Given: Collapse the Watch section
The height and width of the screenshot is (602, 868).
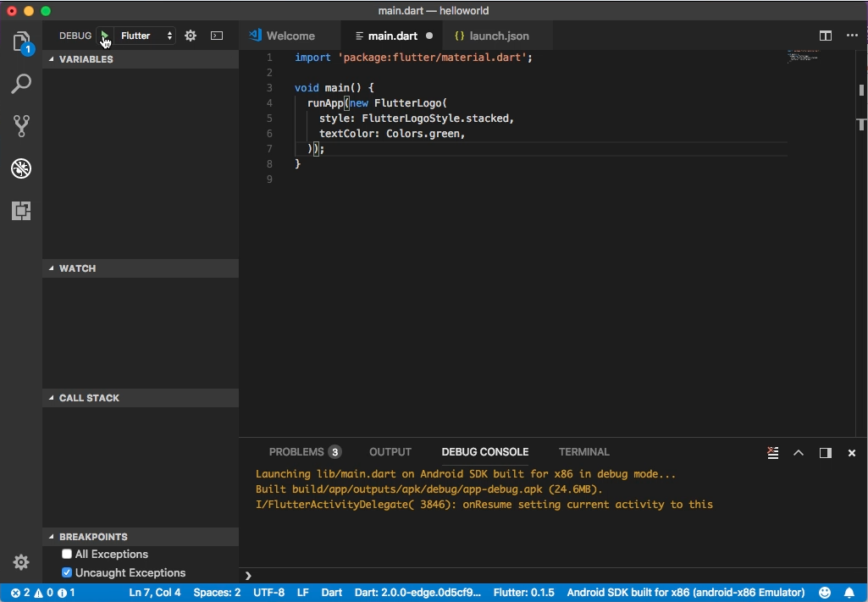Looking at the screenshot, I should point(141,268).
